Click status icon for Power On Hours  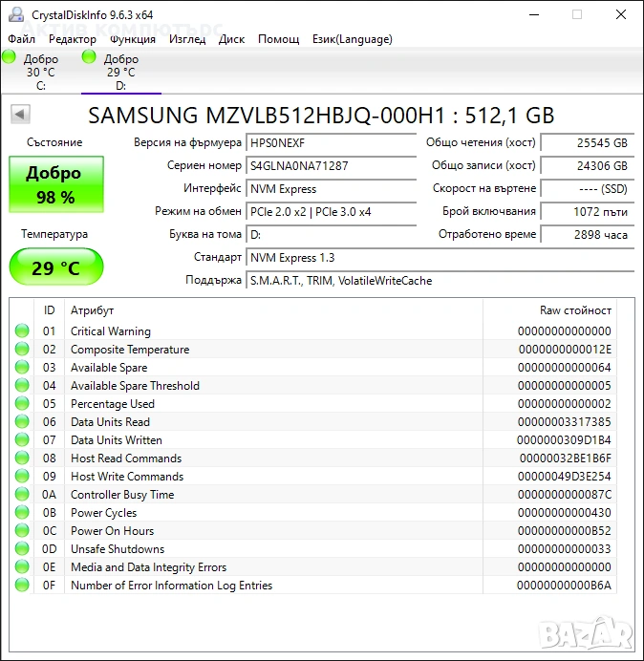coord(22,531)
